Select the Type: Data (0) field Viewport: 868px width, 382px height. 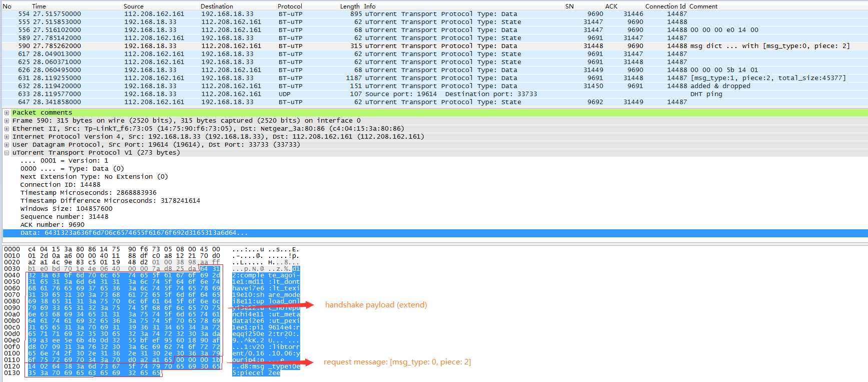coord(72,169)
